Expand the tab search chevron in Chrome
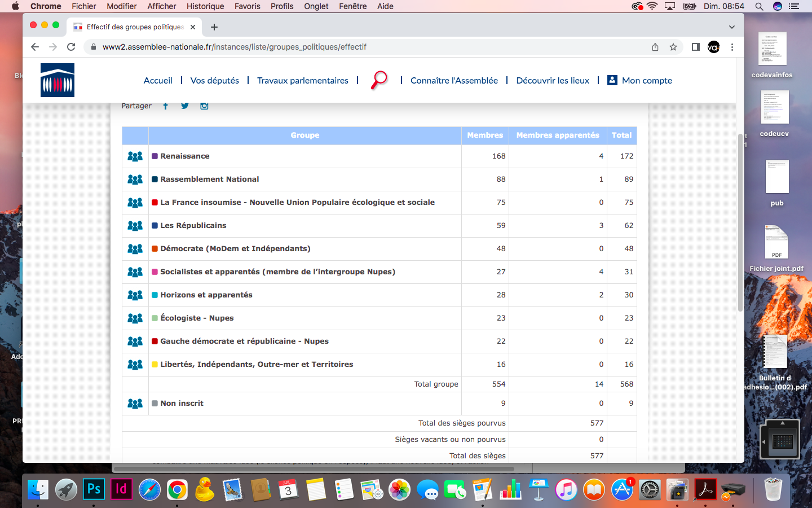The image size is (812, 508). (731, 27)
